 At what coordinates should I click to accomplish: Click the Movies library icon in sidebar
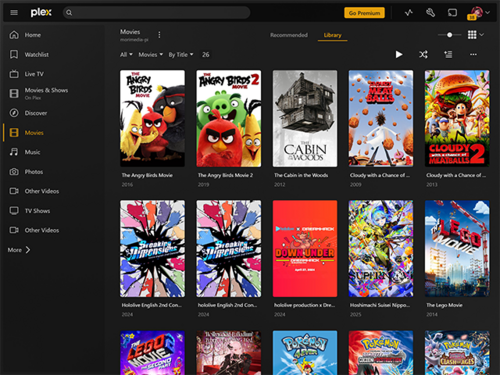tap(14, 133)
